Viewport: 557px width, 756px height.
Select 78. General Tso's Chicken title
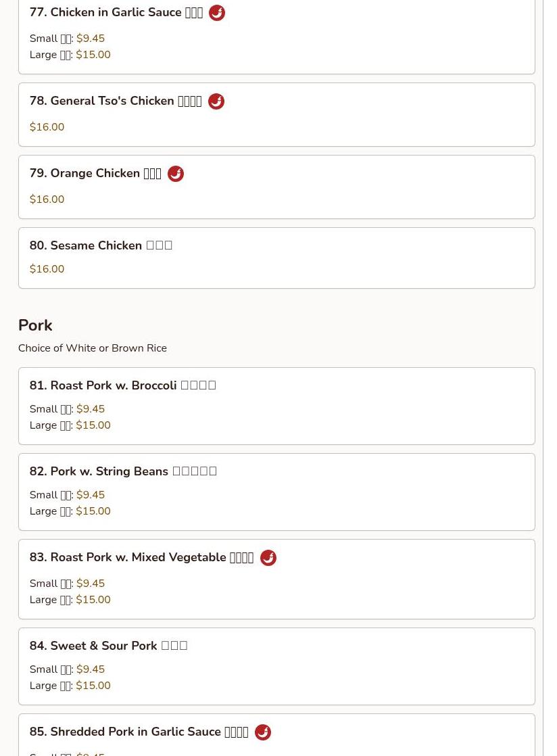tap(115, 101)
